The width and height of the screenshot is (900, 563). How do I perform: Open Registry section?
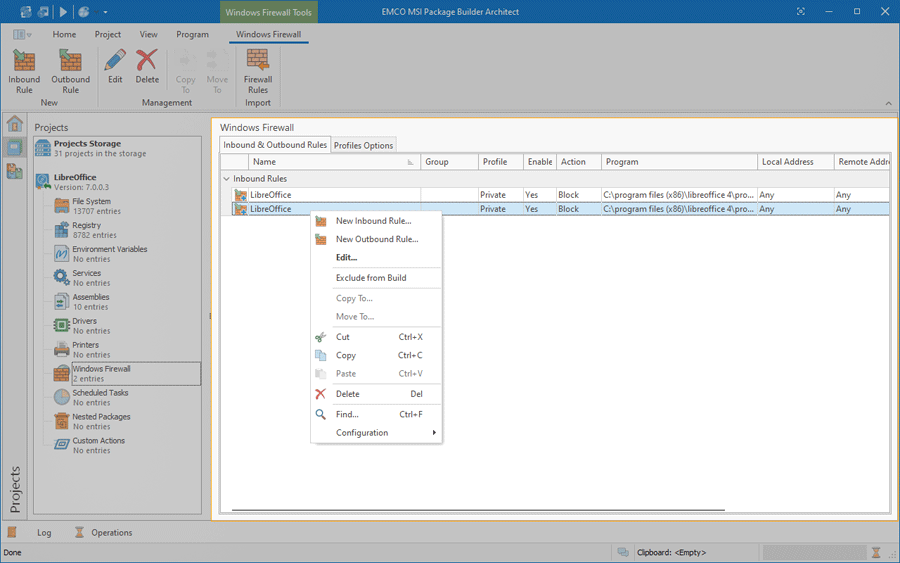tap(86, 230)
